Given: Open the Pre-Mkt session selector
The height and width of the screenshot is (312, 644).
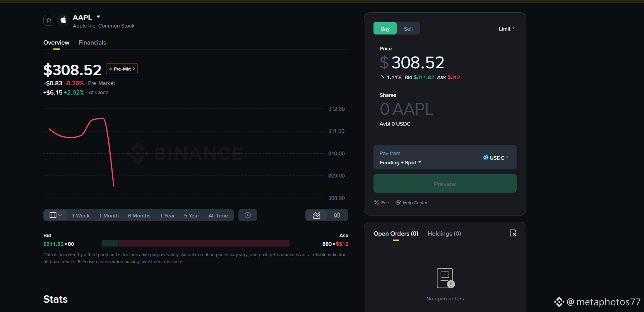Looking at the screenshot, I should (x=122, y=69).
